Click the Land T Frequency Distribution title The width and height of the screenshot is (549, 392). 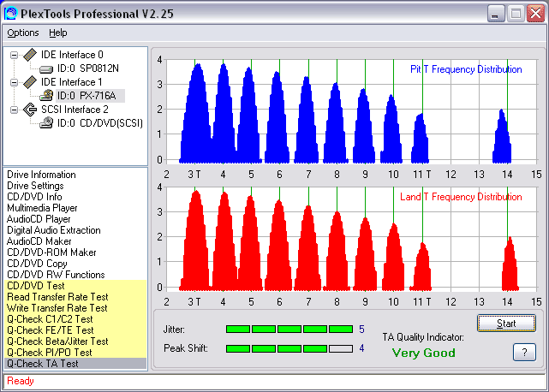pos(461,197)
